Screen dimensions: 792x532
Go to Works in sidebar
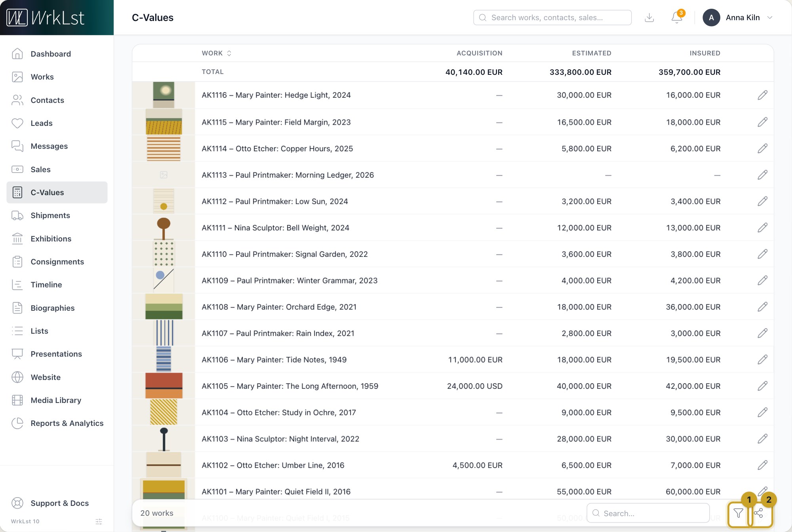57,77
